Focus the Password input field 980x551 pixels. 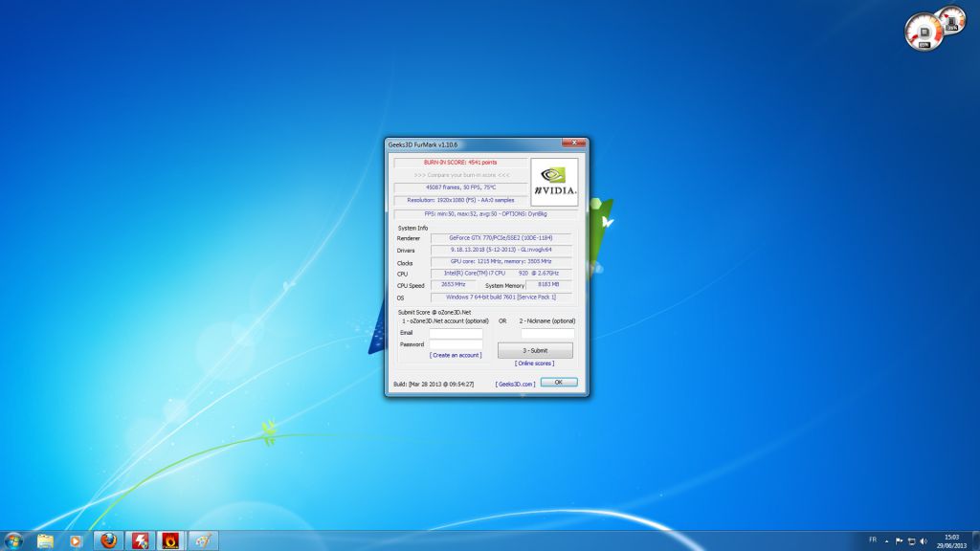pyautogui.click(x=456, y=344)
